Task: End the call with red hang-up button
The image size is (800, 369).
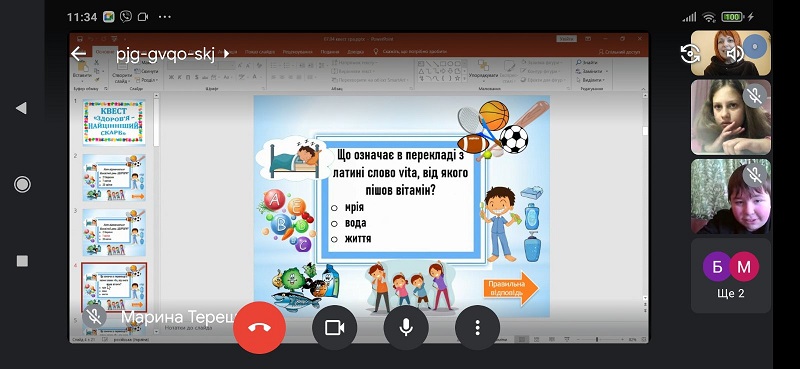Action: tap(259, 327)
